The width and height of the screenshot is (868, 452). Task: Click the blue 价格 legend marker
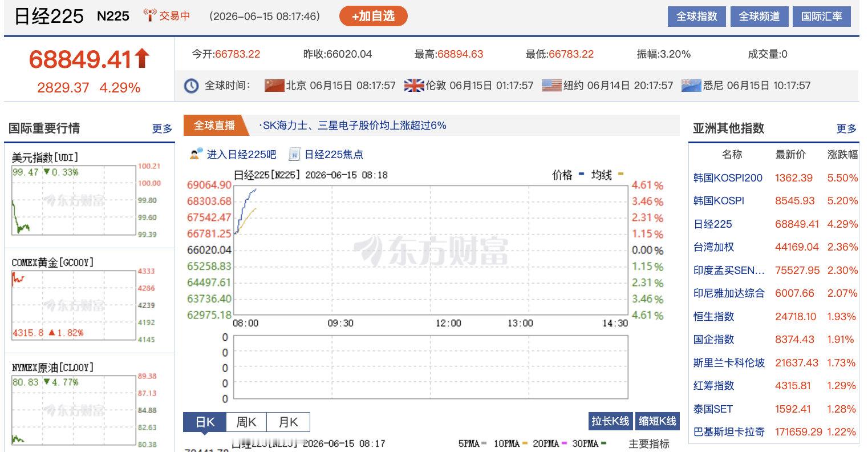click(582, 174)
